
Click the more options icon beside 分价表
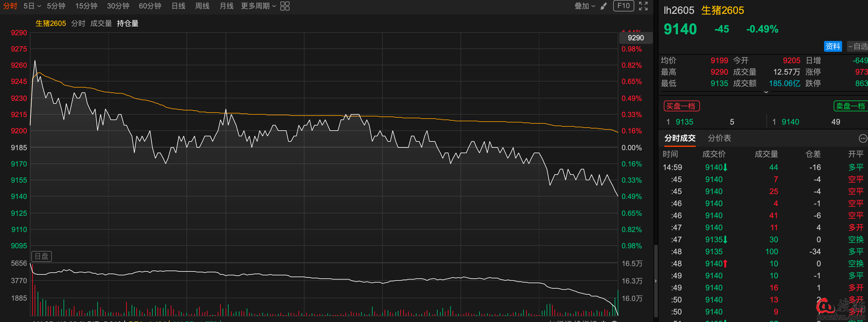(x=862, y=138)
